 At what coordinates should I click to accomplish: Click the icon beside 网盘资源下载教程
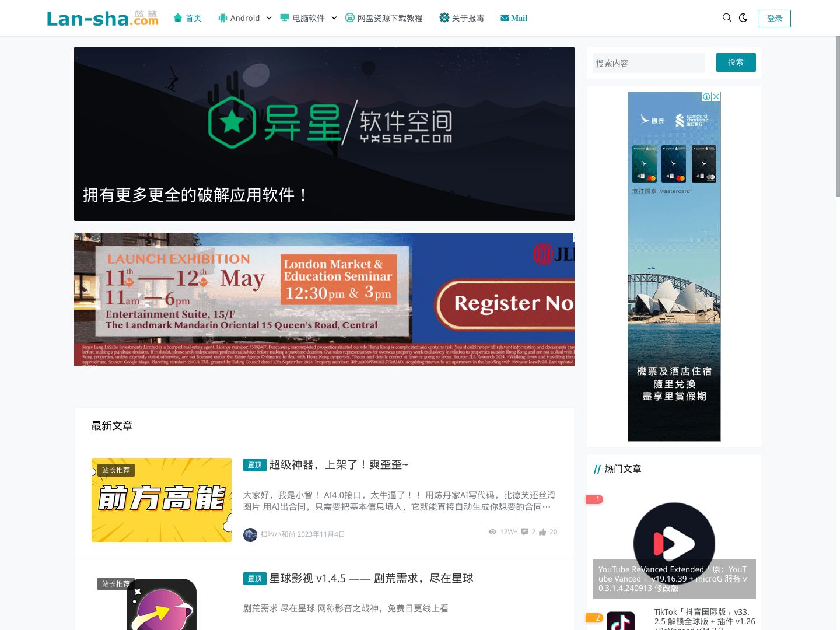(350, 18)
